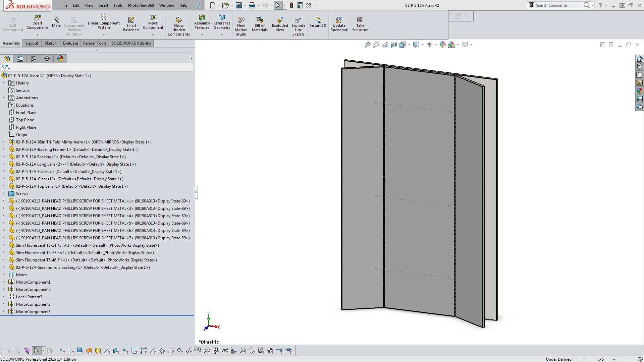Open the DisplayManager appearance sphere tab
Image resolution: width=644 pixels, height=362 pixels.
[x=60, y=59]
